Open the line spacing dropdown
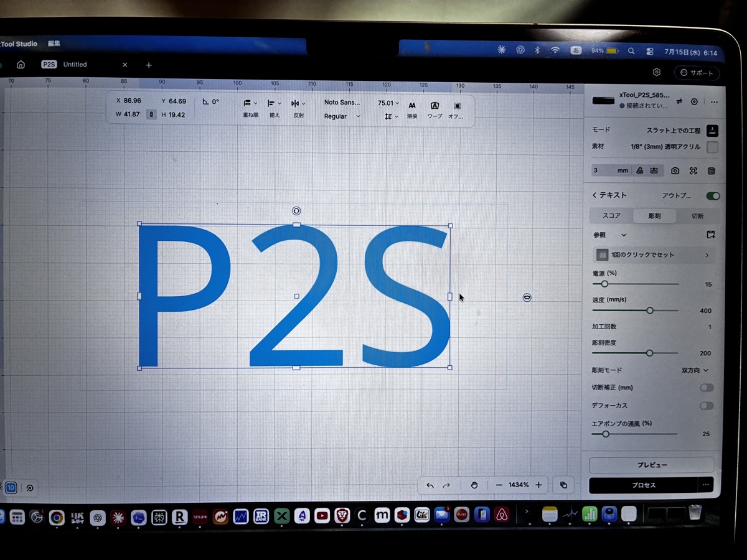The image size is (747, 560). pos(391,116)
